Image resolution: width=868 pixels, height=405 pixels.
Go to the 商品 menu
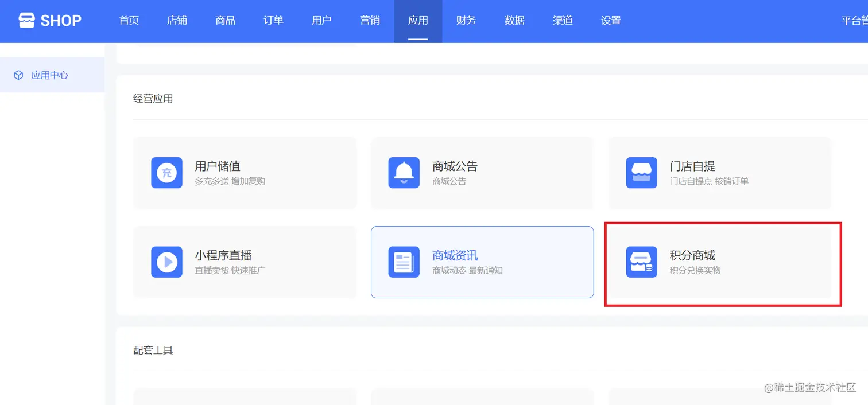(x=226, y=21)
